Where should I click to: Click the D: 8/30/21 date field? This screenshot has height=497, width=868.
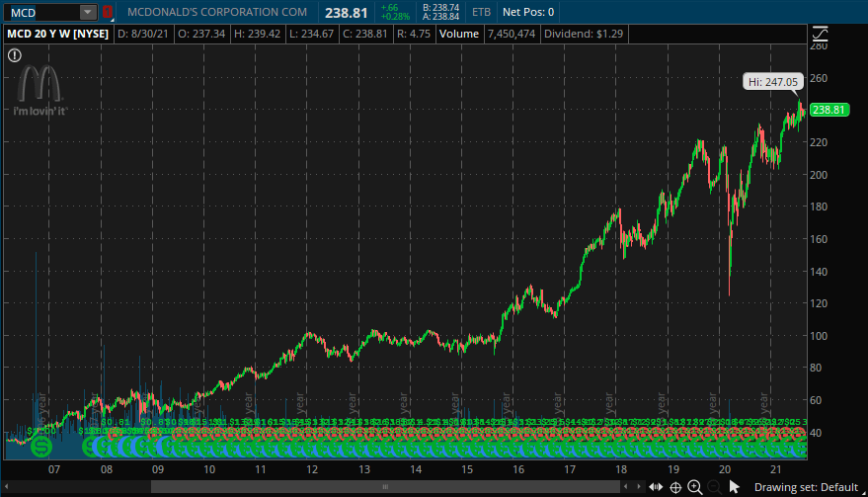point(143,34)
